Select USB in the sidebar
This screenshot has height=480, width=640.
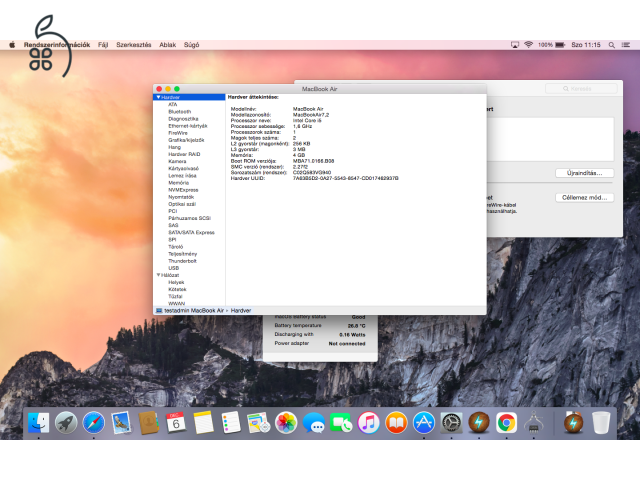point(173,268)
